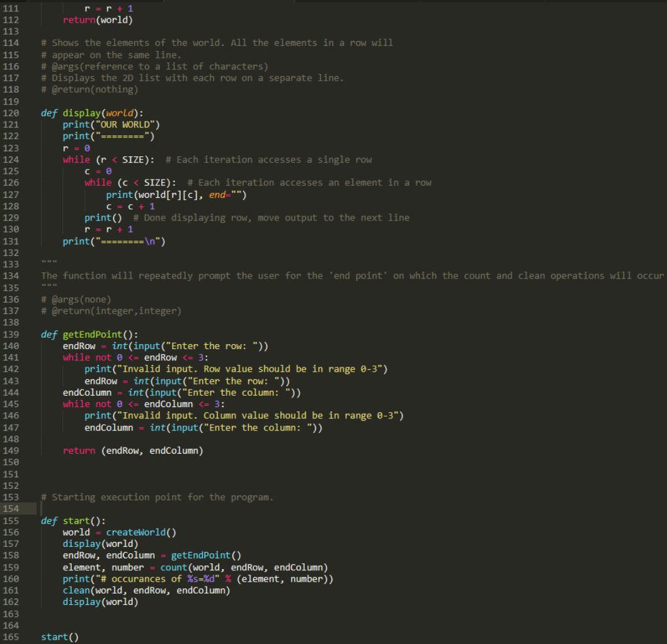Click the clean function call
The height and width of the screenshot is (644, 667).
coord(76,590)
